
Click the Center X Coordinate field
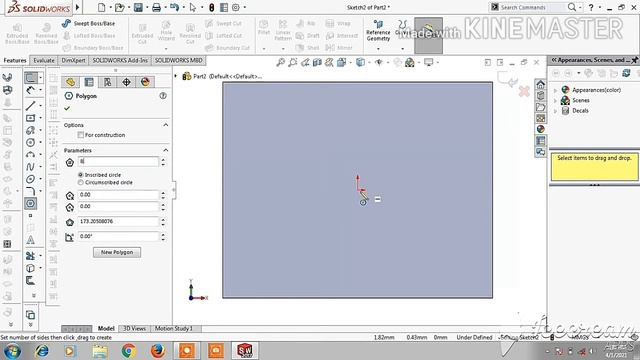point(118,195)
